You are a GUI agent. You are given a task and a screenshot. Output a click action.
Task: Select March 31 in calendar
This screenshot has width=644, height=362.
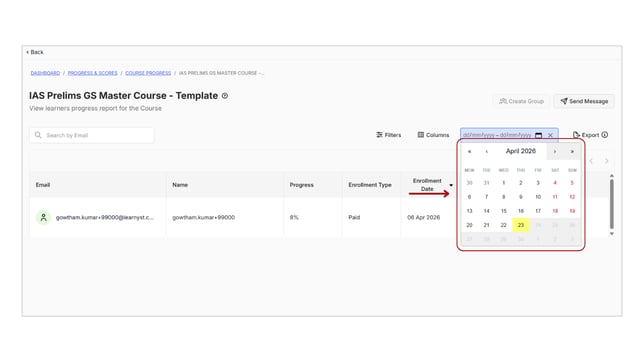487,183
